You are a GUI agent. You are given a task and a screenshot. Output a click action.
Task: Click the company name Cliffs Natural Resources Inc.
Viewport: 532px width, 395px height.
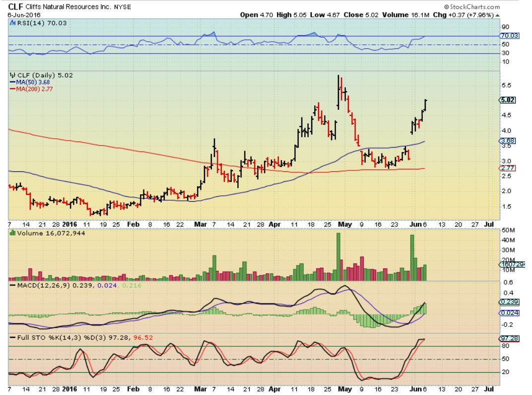pyautogui.click(x=68, y=7)
